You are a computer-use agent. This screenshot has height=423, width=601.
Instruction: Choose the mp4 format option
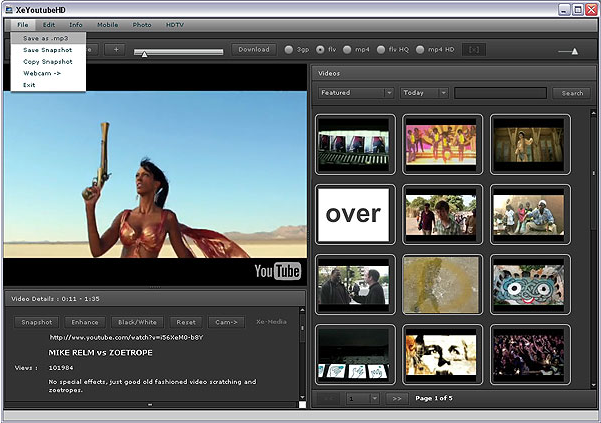click(x=347, y=50)
